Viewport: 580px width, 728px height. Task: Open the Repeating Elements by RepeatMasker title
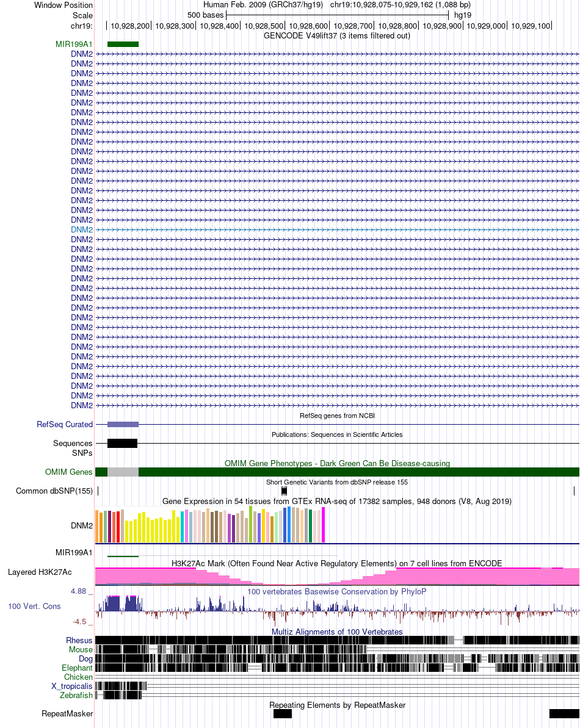(x=337, y=705)
